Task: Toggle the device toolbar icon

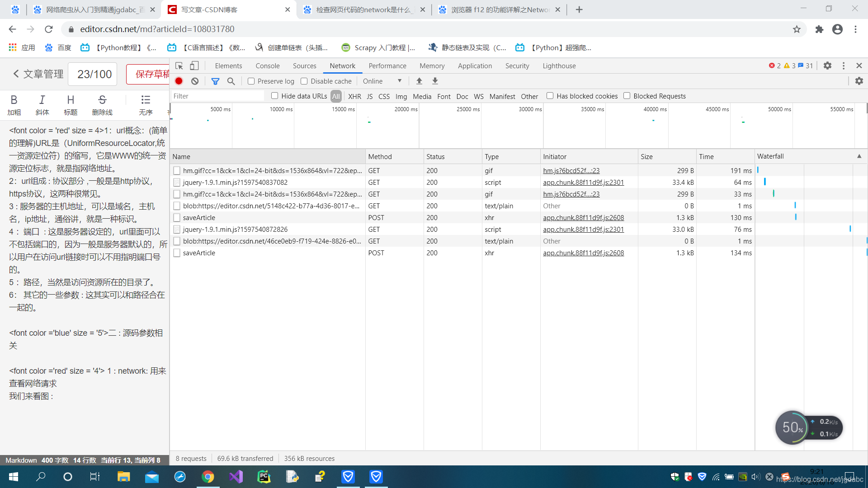Action: tap(194, 66)
